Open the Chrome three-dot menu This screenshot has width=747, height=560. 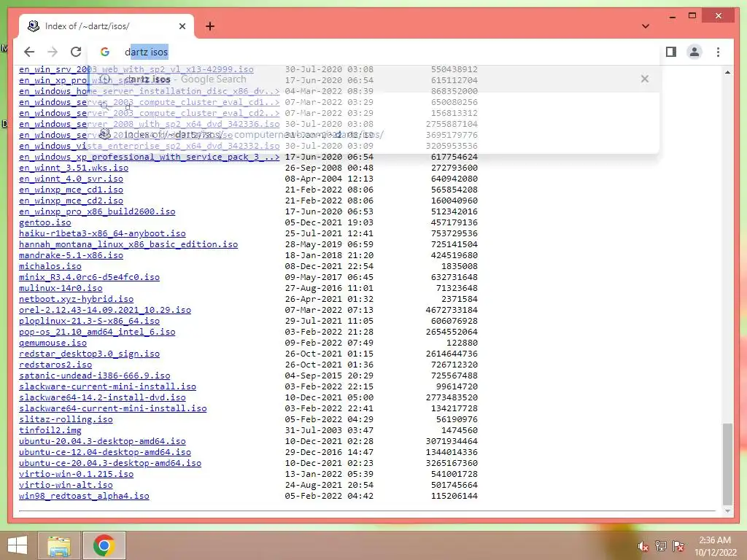tap(718, 52)
